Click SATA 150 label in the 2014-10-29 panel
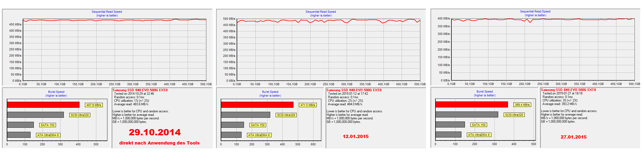The width and height of the screenshot is (644, 164). 48,125
